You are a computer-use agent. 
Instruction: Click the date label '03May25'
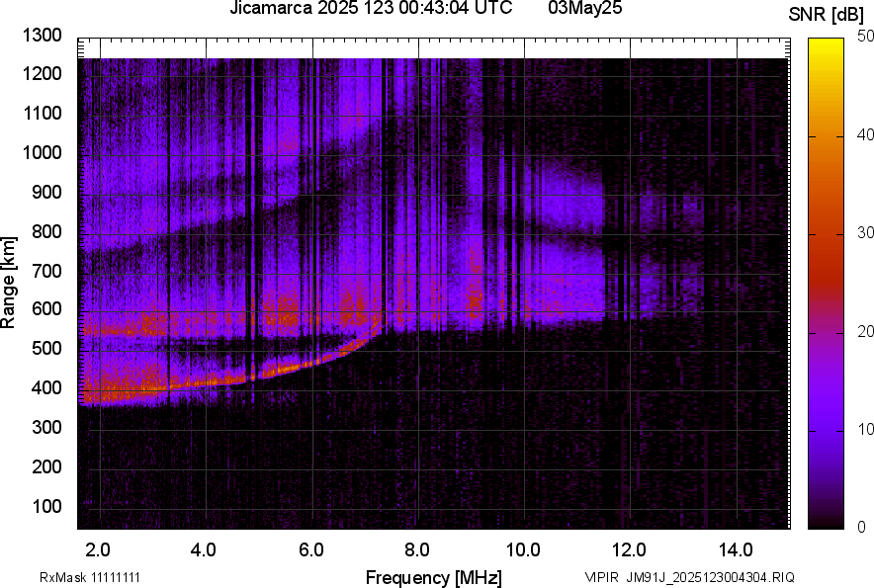click(584, 8)
